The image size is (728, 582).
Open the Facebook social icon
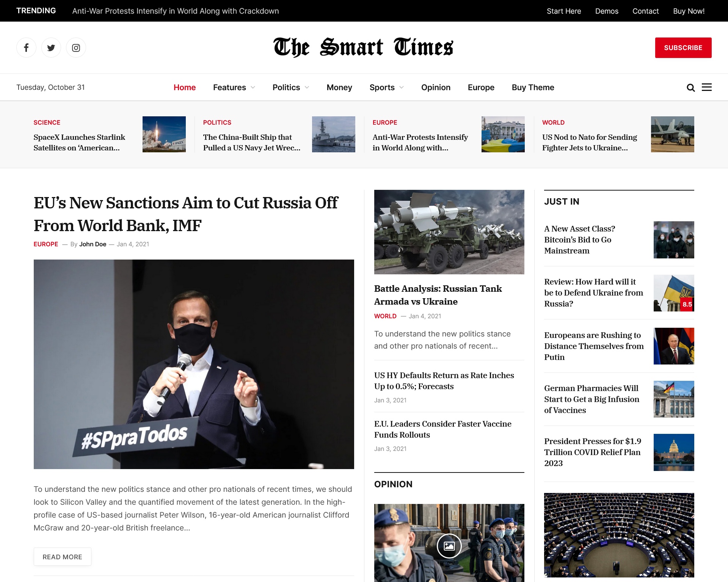click(x=26, y=48)
